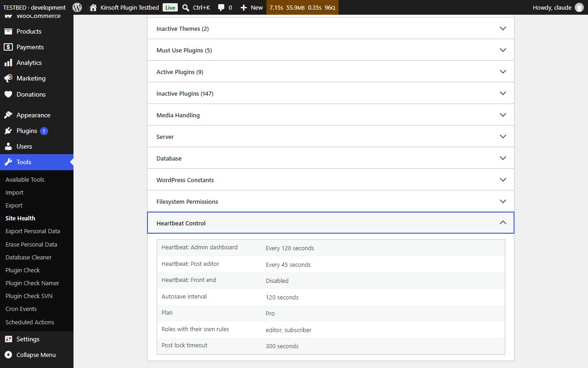This screenshot has height=368, width=588.
Task: Click the query monitor stats panel
Action: (302, 7)
